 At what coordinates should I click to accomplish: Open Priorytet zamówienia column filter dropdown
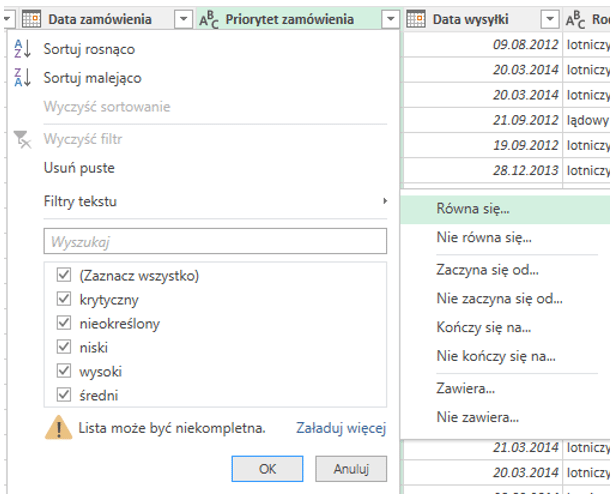point(390,19)
